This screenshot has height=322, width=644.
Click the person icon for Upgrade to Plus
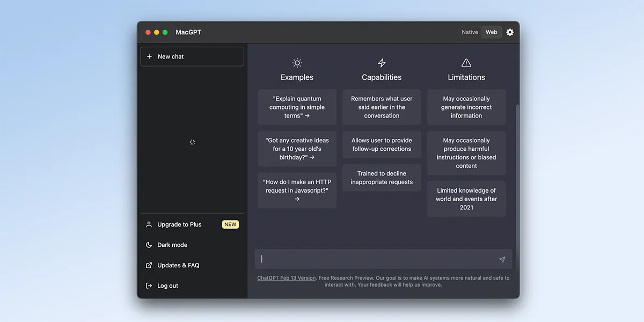[149, 224]
